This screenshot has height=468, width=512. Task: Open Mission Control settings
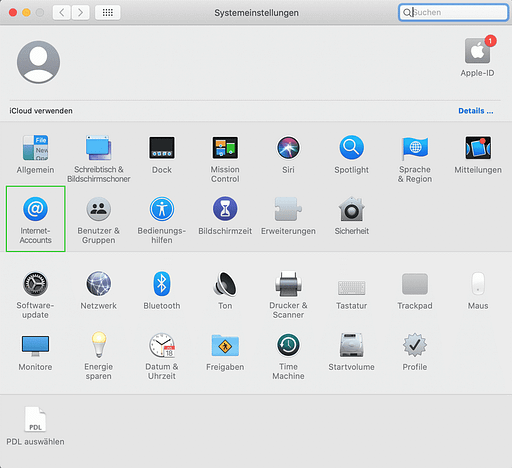tap(225, 159)
